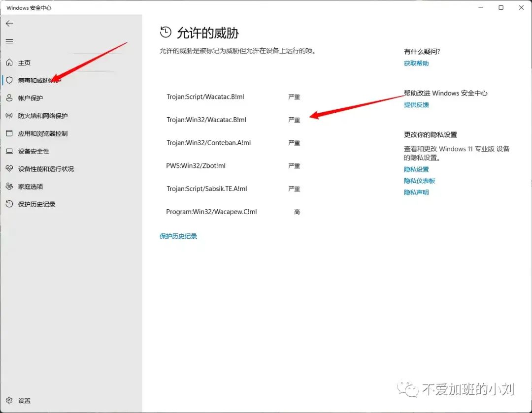
Task: Click the 保护历史记录 link below the threat list
Action: click(x=178, y=236)
